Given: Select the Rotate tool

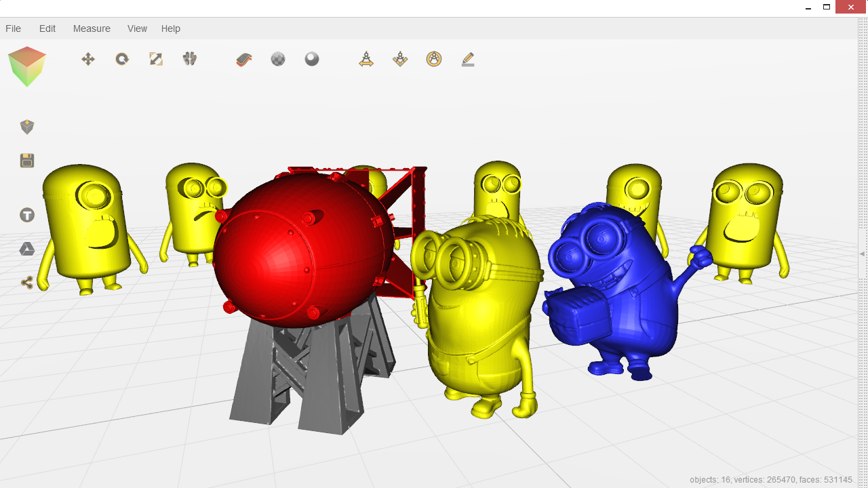Looking at the screenshot, I should pos(122,60).
